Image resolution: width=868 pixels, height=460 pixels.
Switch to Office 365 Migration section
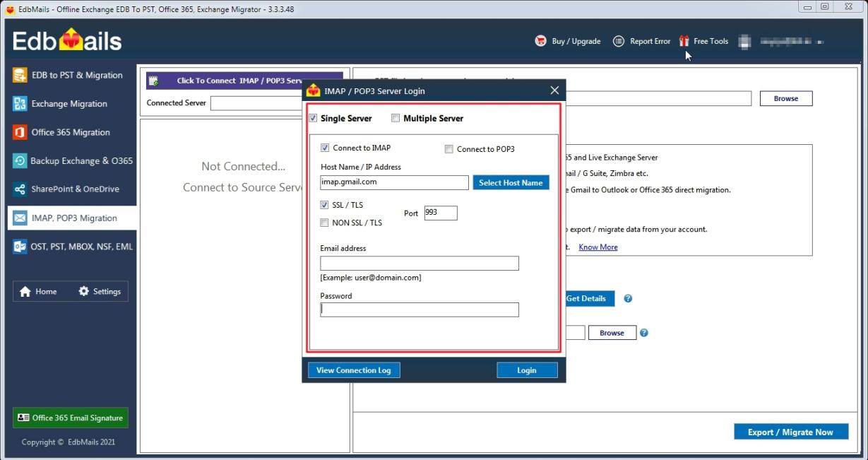tap(71, 132)
